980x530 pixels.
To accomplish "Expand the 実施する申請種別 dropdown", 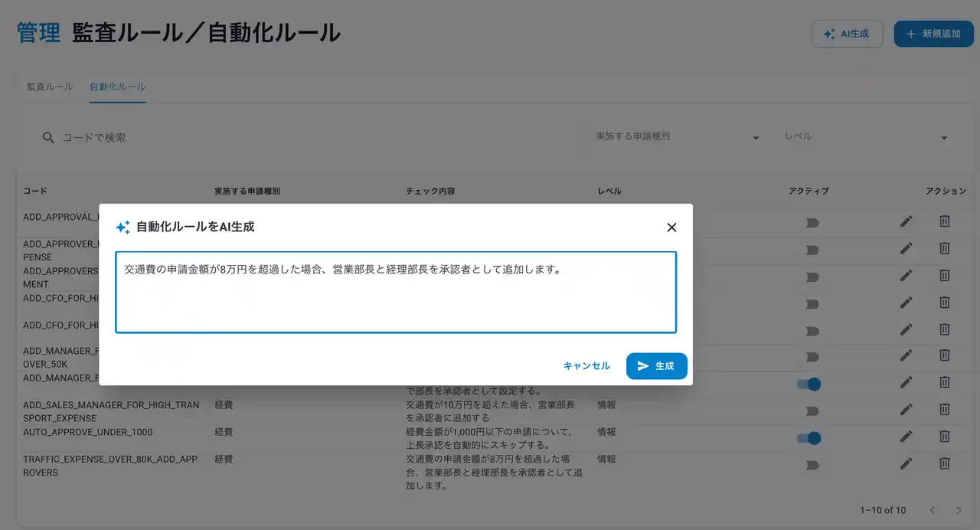I will [678, 137].
